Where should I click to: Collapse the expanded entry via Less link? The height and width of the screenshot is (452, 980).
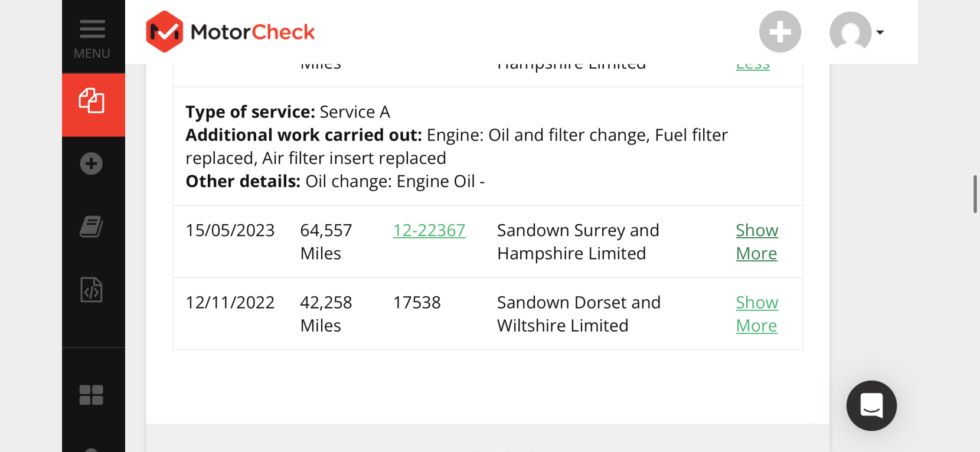point(753,67)
